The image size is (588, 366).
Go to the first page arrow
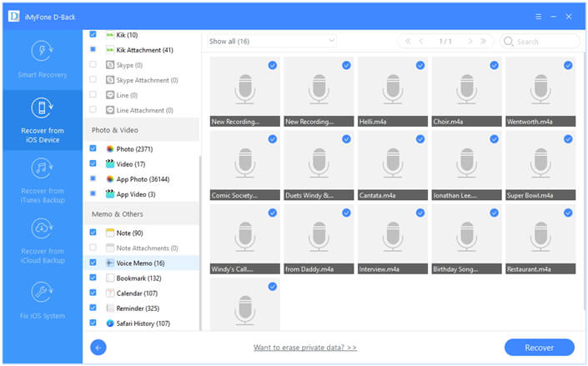408,41
